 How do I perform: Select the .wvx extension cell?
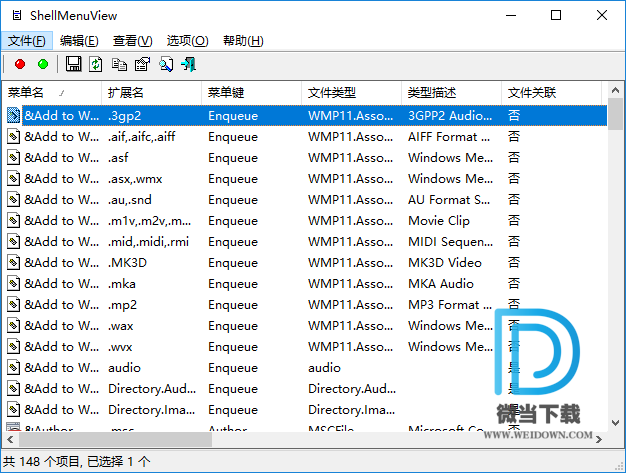[x=120, y=347]
